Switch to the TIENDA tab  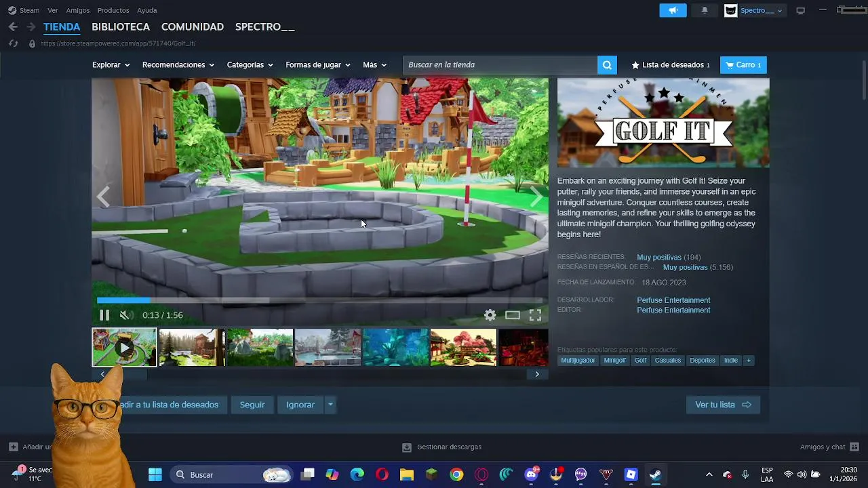tap(62, 27)
